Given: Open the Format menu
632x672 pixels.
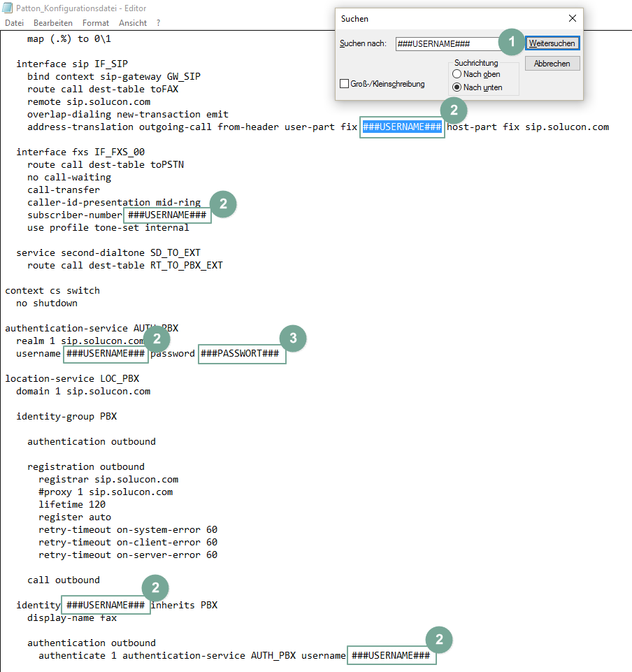Looking at the screenshot, I should pyautogui.click(x=96, y=23).
